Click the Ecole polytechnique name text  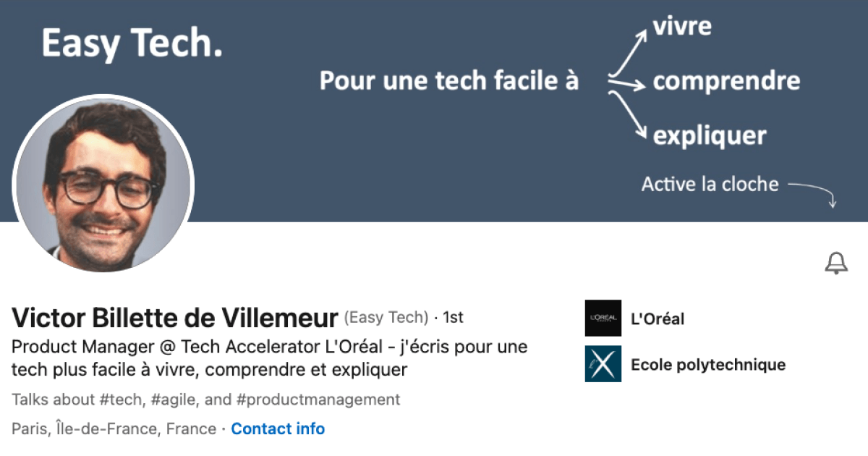click(709, 365)
